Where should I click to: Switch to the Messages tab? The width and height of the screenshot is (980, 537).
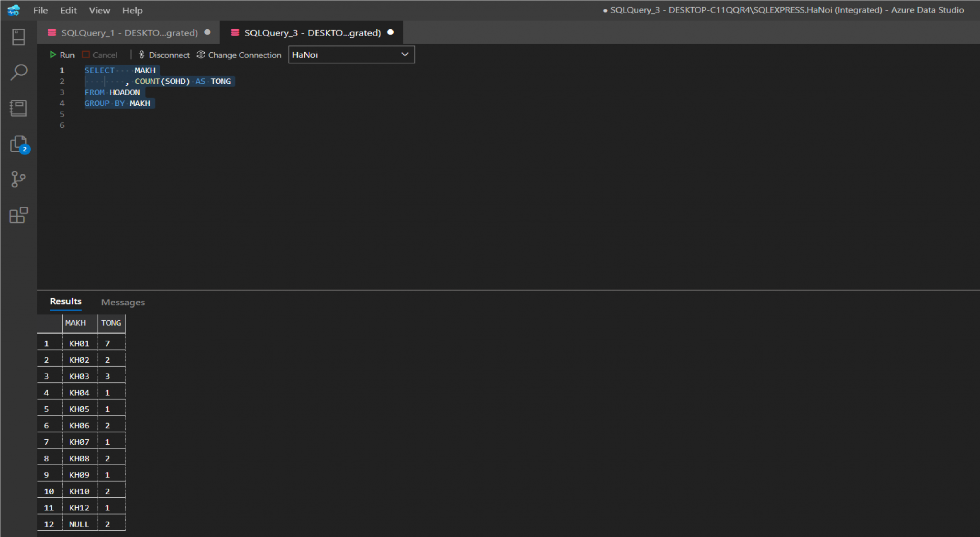(x=123, y=302)
